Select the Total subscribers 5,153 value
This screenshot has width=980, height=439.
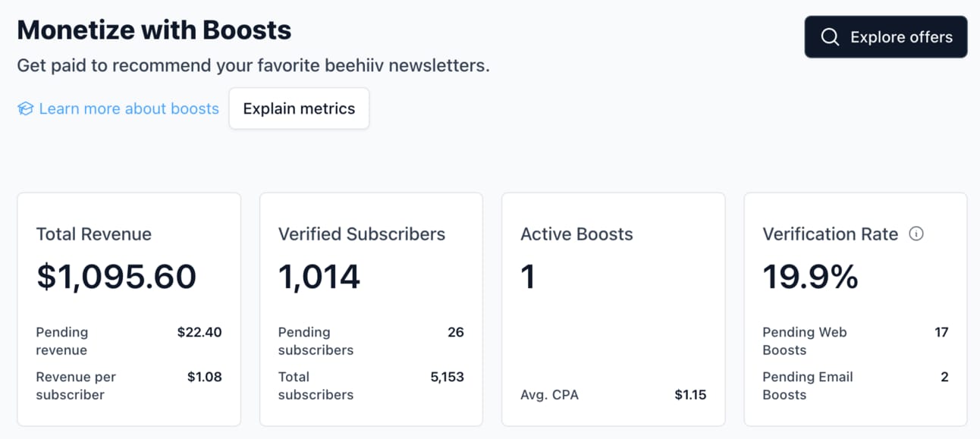(447, 377)
